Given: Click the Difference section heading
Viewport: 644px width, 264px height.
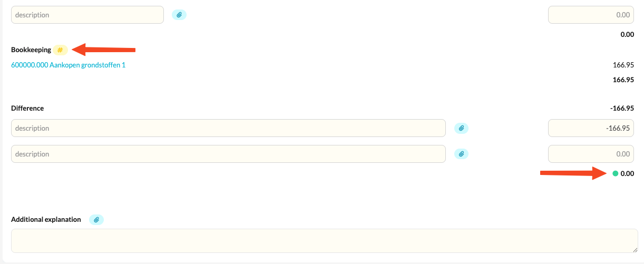Looking at the screenshot, I should 27,108.
